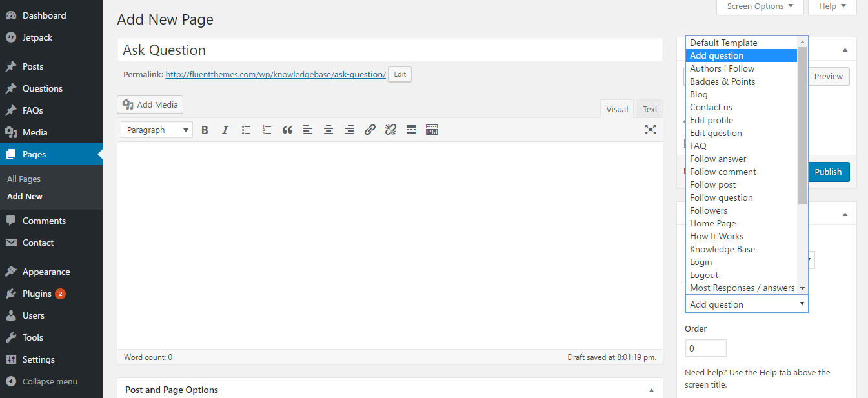This screenshot has height=398, width=868.
Task: Add a blockquote to content
Action: point(287,130)
